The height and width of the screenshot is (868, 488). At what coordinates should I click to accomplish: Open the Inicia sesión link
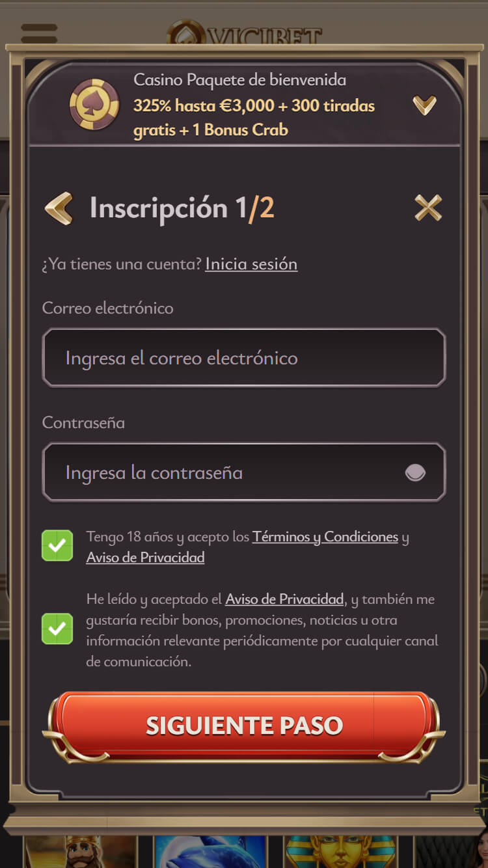pyautogui.click(x=251, y=264)
